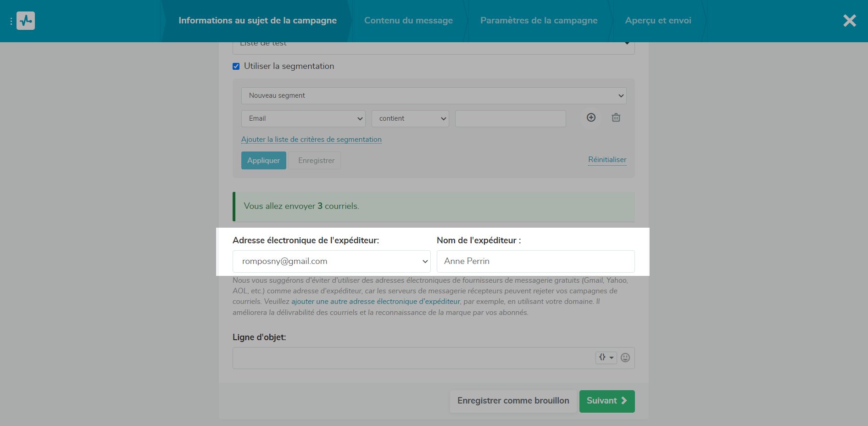Open the emoji picker in subject line

click(625, 358)
